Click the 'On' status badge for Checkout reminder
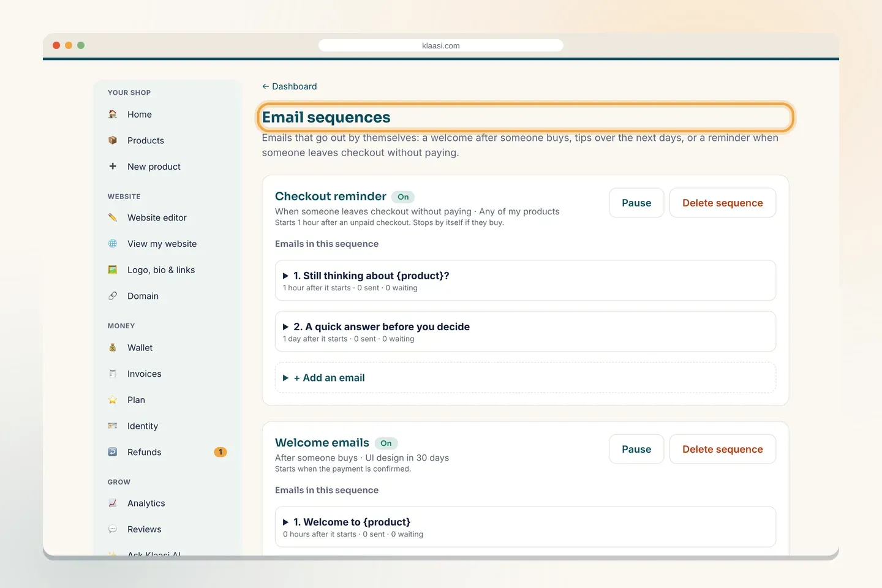This screenshot has height=588, width=882. (403, 197)
